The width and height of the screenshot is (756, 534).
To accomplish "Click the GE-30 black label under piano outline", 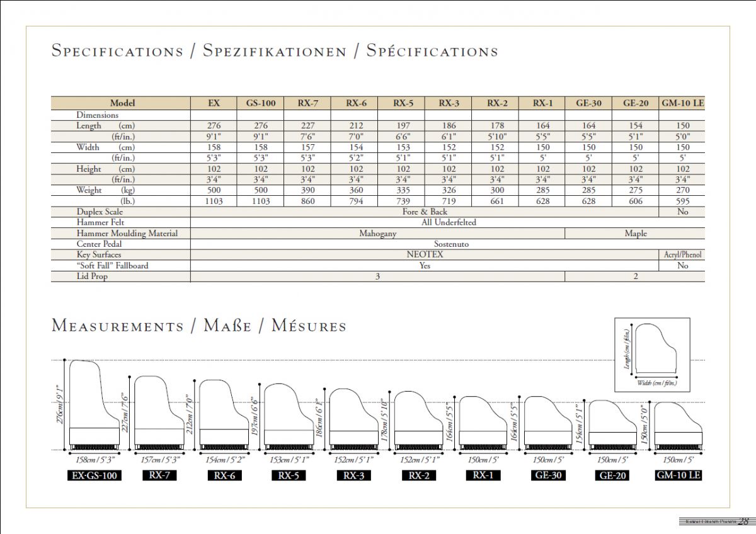I will (x=547, y=475).
